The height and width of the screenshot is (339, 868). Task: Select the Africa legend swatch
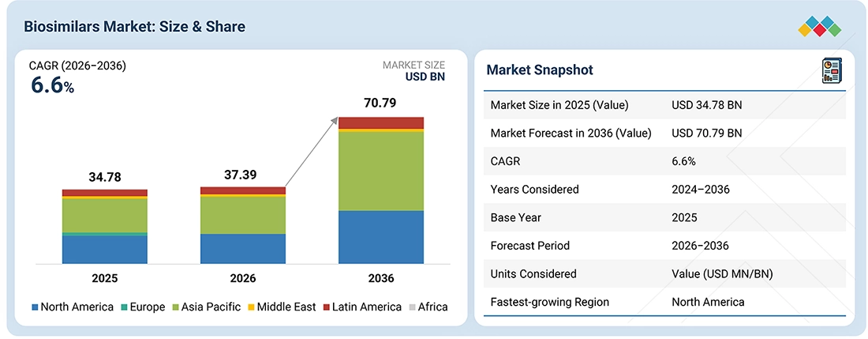tap(413, 307)
